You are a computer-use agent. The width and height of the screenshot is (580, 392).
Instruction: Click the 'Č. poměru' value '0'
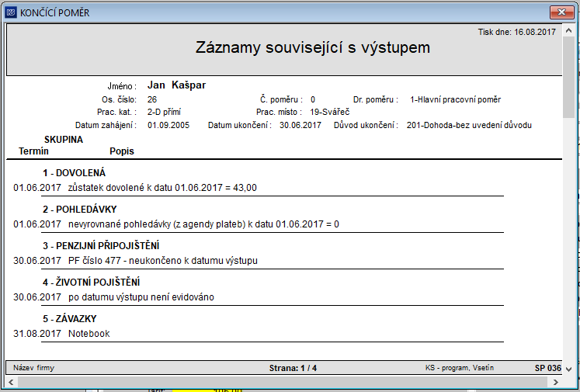pyautogui.click(x=313, y=99)
